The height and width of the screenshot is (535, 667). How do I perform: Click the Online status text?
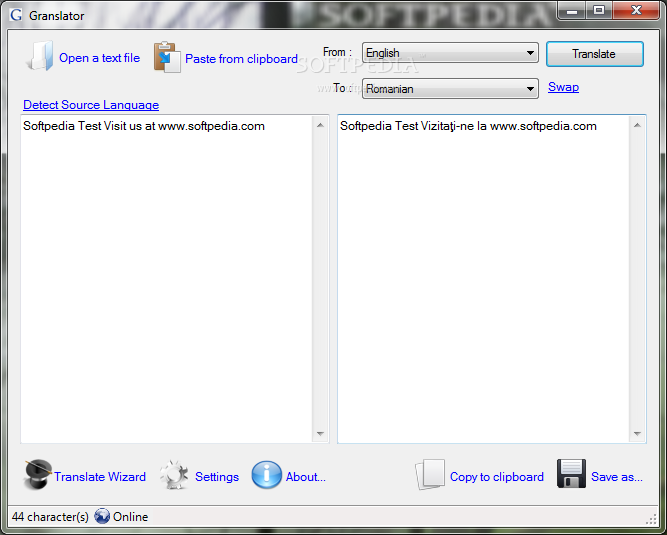click(131, 517)
